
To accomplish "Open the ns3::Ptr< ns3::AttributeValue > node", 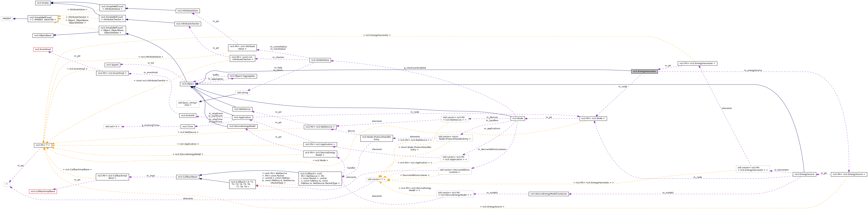I will (x=242, y=48).
